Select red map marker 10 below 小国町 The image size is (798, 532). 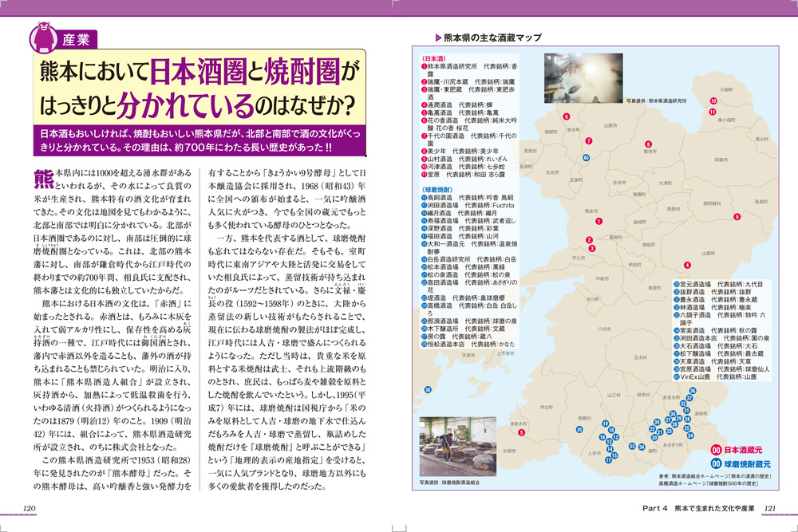point(713,101)
